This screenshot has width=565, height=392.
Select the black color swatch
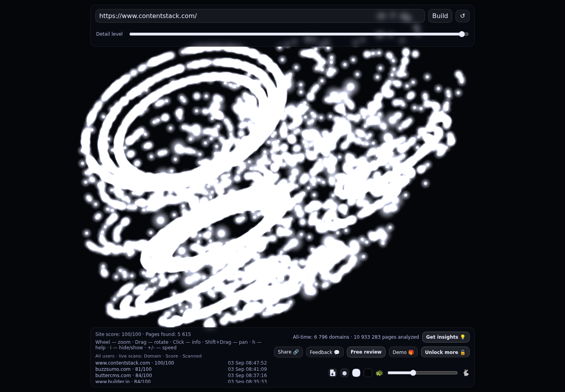click(368, 373)
